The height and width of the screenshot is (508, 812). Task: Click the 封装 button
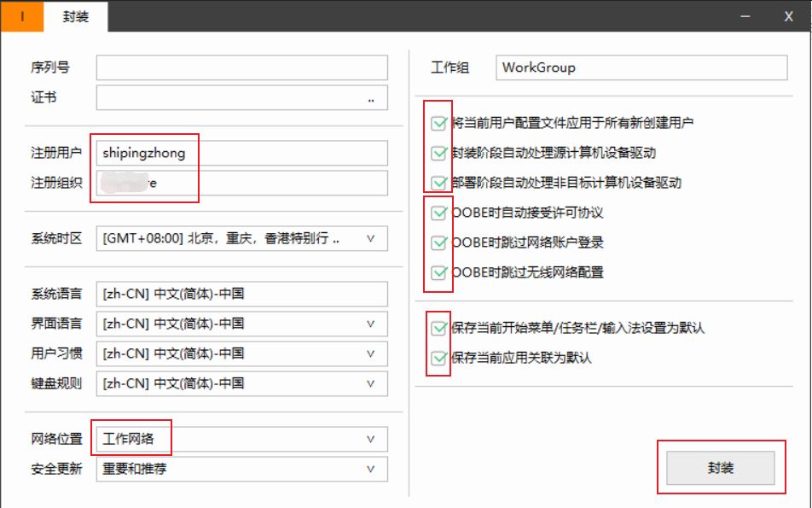point(720,469)
